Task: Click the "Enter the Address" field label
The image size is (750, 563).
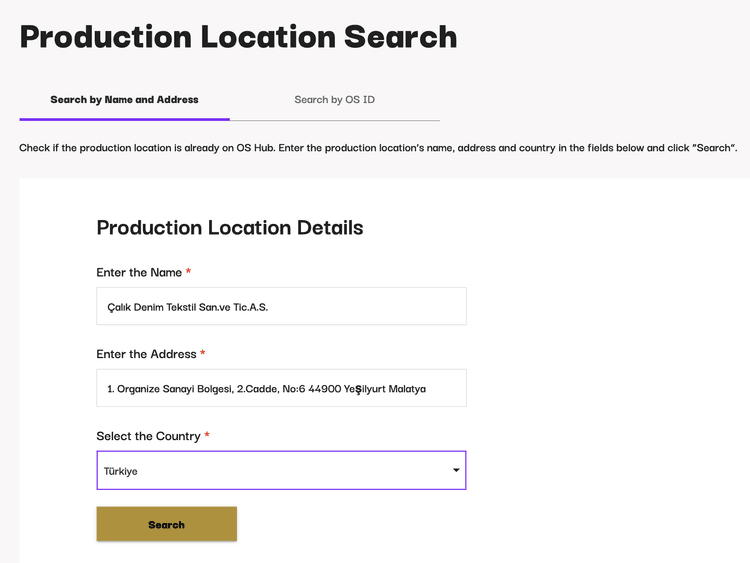Action: point(146,354)
